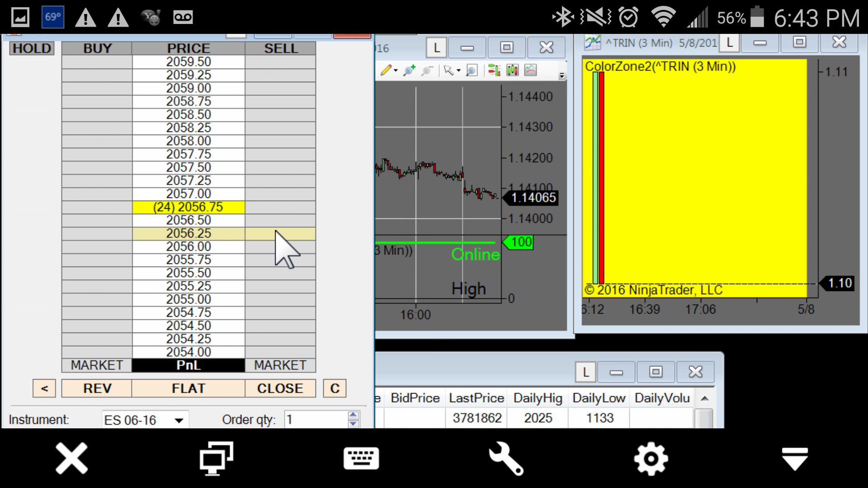The height and width of the screenshot is (488, 868).
Task: Click the zoom in magnifier icon
Action: tap(410, 70)
